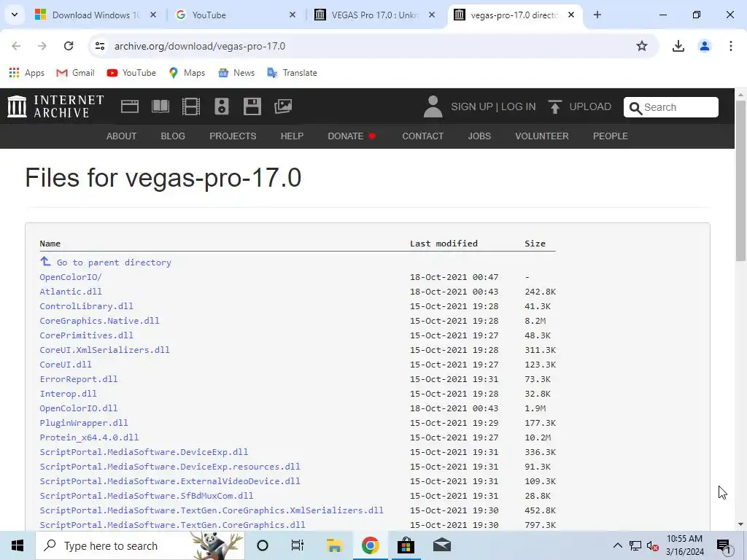Viewport: 747px width, 560px height.
Task: Open Maps bookmark
Action: click(x=187, y=72)
